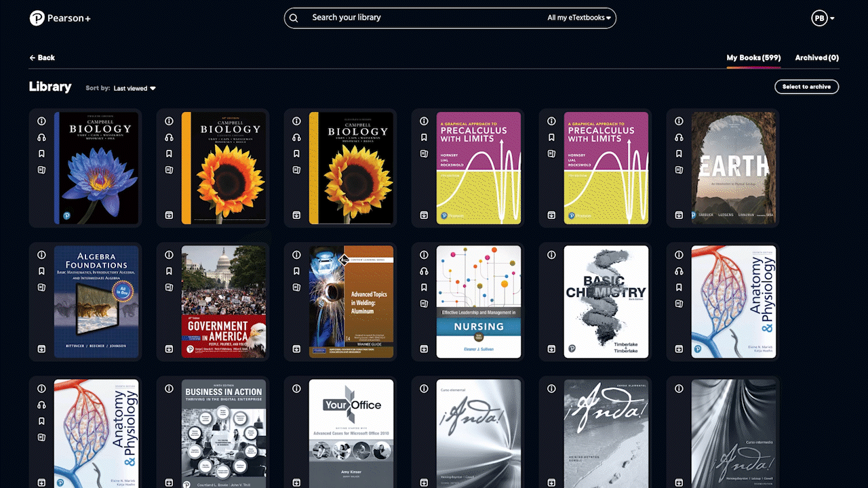868x488 pixels.
Task: Open flashcards for Government in America
Action: coord(169,287)
